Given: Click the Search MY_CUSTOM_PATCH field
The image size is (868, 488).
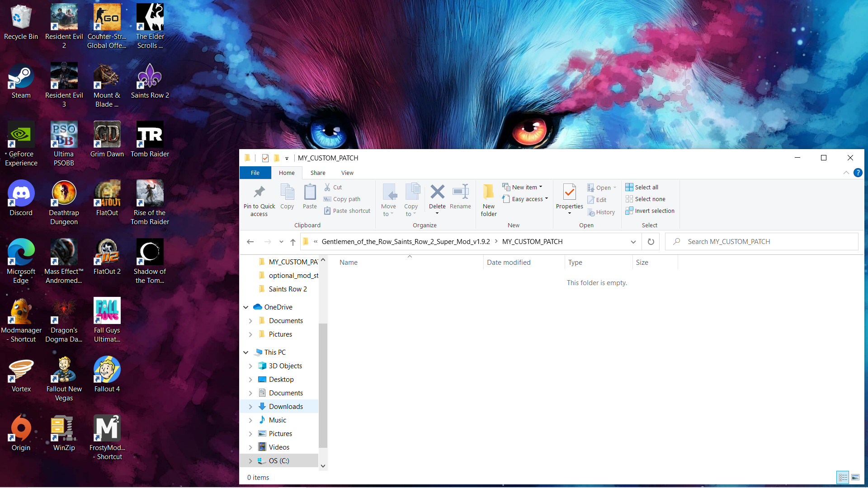Looking at the screenshot, I should 762,242.
